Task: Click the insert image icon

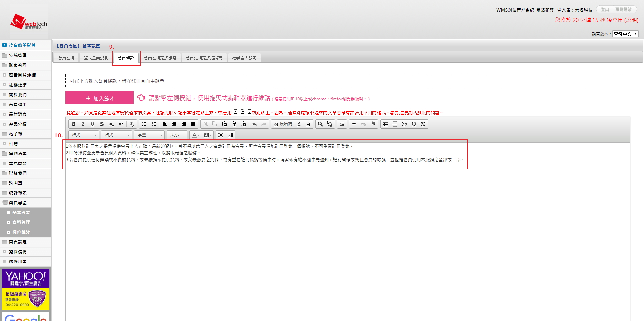Action: click(342, 124)
